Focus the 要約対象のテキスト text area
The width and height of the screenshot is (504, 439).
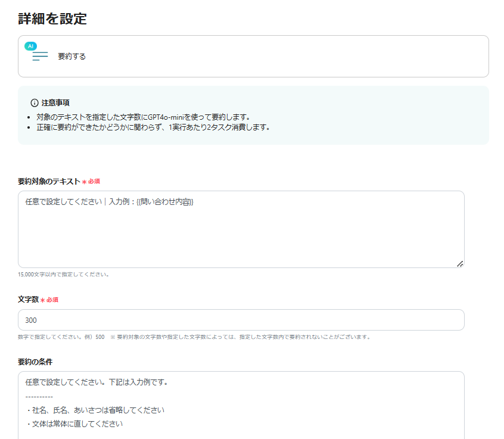pos(241,232)
